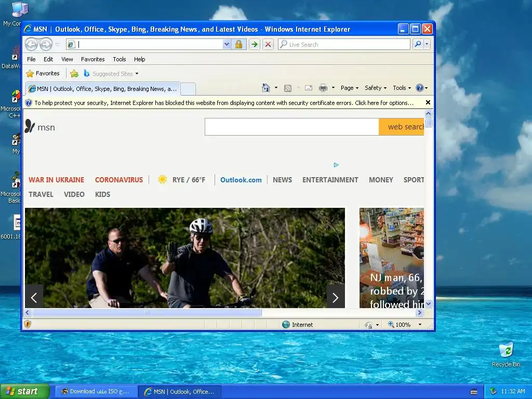The image size is (532, 399).
Task: Show previous slide in the carousel
Action: 34,298
